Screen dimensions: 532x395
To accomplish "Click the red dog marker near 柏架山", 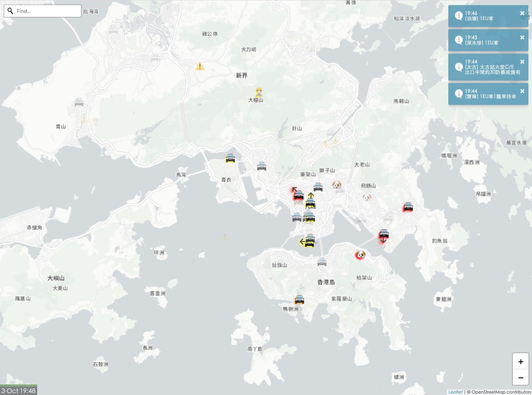I will (360, 255).
